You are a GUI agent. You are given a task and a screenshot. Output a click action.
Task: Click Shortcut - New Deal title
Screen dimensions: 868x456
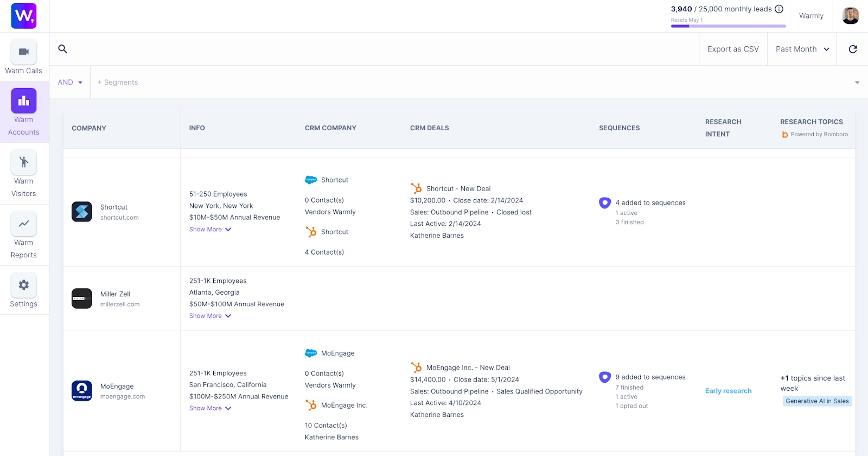pyautogui.click(x=458, y=189)
